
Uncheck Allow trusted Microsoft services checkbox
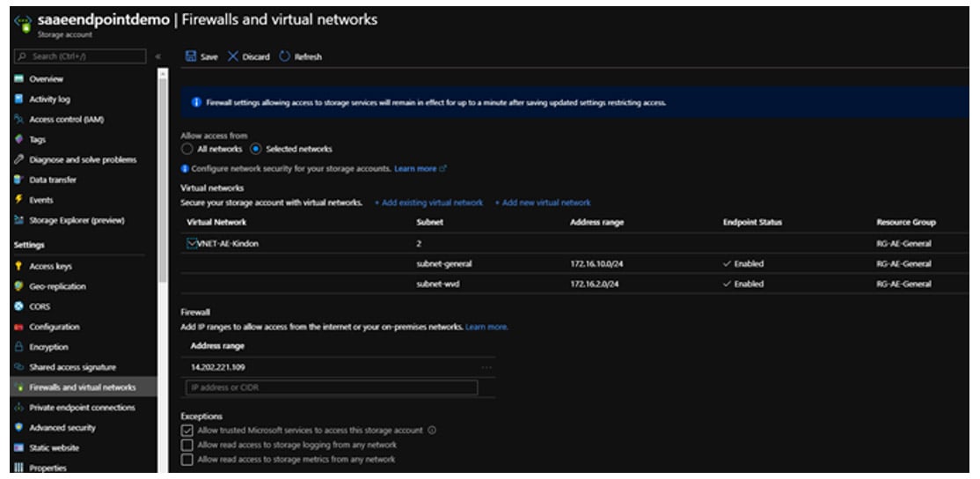[x=186, y=430]
